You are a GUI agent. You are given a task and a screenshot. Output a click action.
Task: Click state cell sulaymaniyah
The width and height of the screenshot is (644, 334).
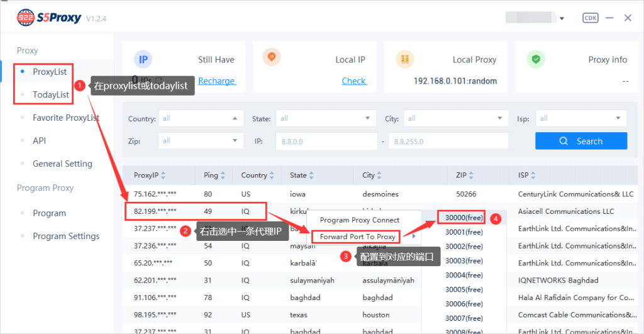[312, 280]
